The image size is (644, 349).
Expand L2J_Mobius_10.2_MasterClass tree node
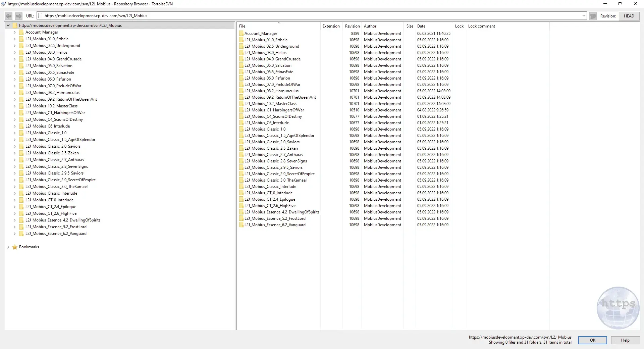click(x=14, y=106)
